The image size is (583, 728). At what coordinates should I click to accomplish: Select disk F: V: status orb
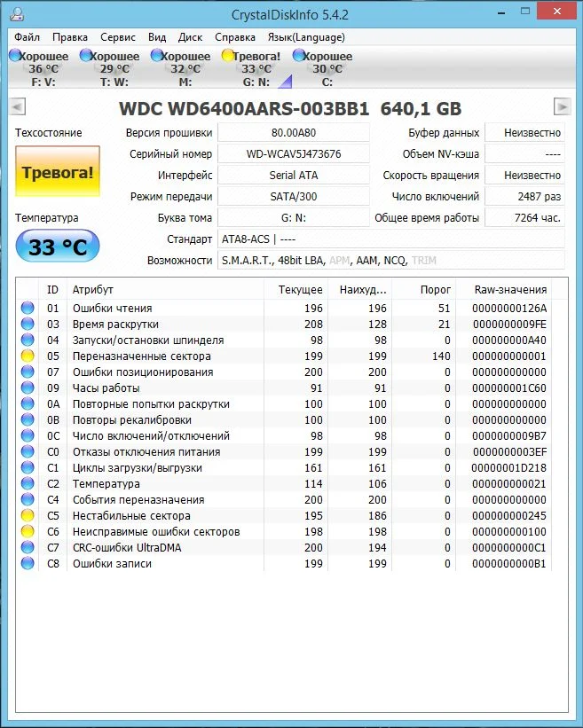coord(15,56)
